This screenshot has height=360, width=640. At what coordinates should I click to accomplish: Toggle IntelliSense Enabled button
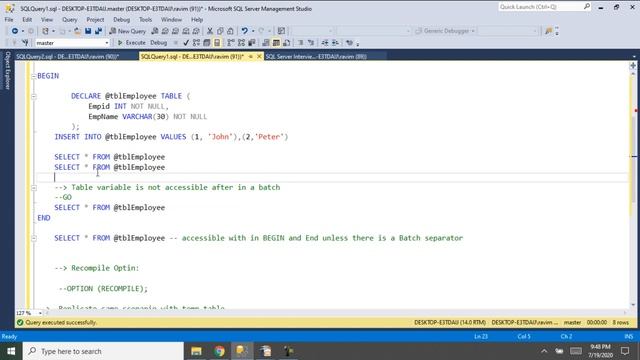click(217, 42)
